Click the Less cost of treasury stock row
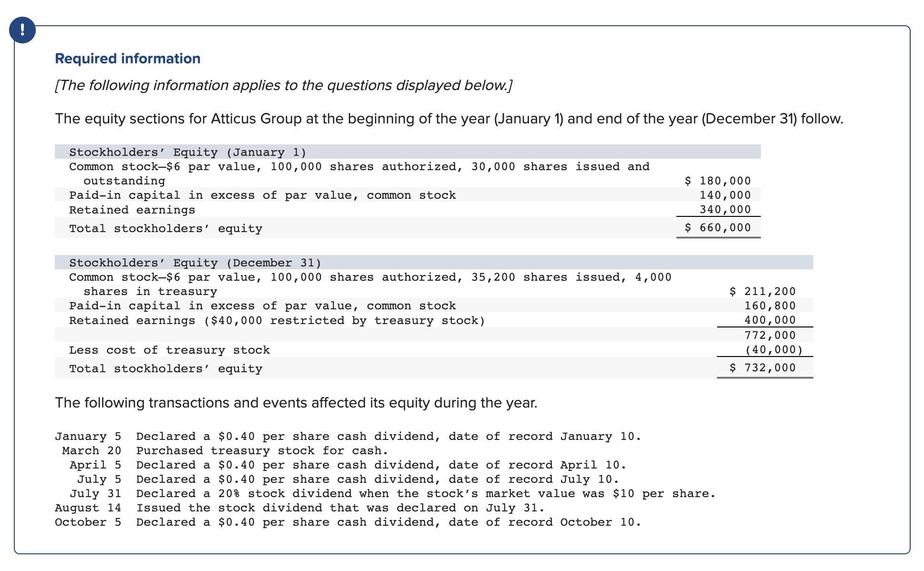The height and width of the screenshot is (571, 924). click(x=169, y=350)
